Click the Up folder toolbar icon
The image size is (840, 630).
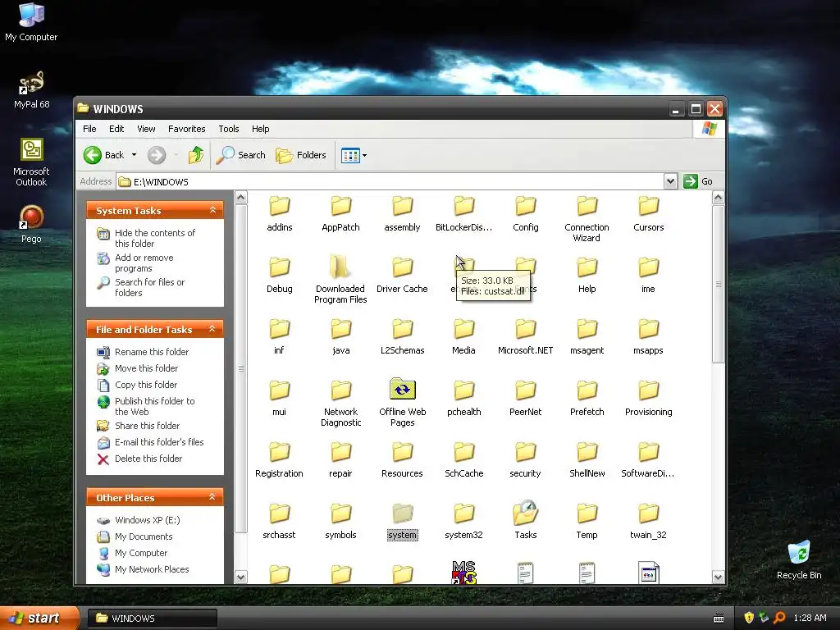pos(196,155)
